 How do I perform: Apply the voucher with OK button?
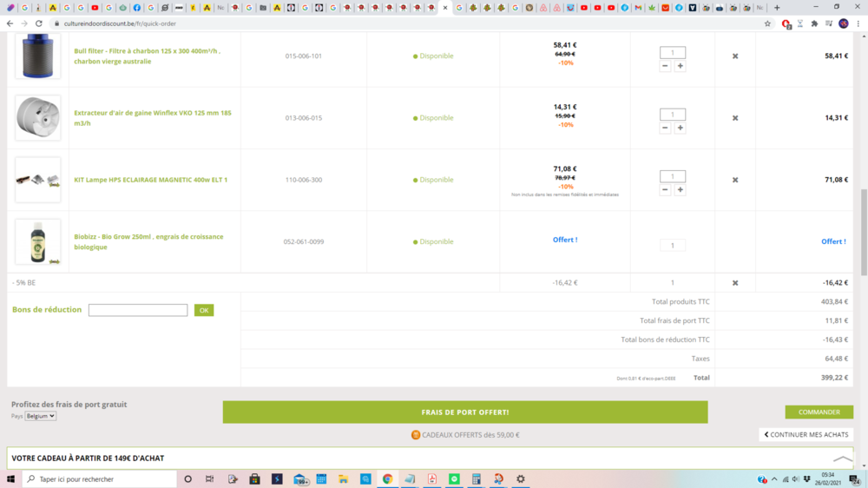coord(204,310)
